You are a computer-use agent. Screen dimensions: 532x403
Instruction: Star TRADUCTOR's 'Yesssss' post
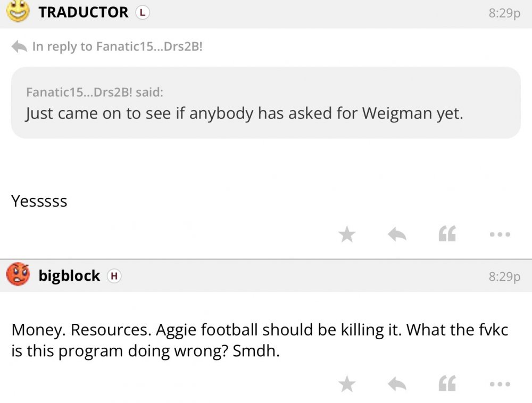[x=347, y=234]
